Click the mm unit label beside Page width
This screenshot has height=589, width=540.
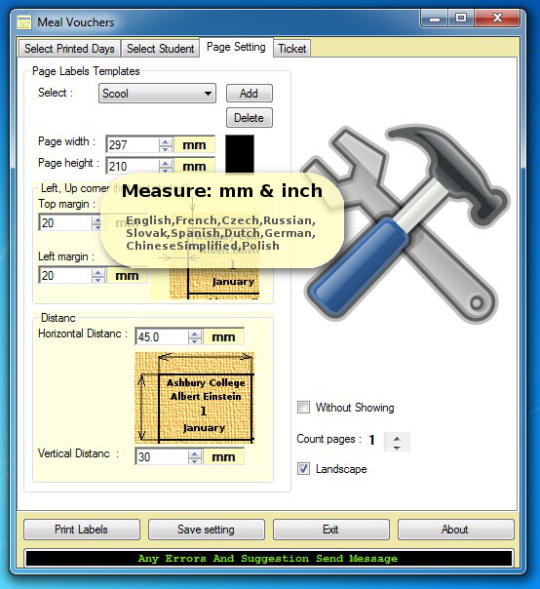click(194, 145)
